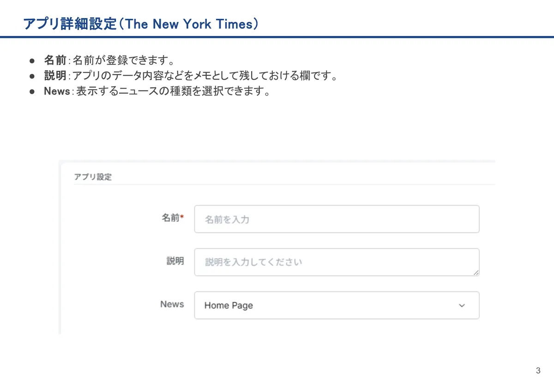Click the 名前 name input field
Viewport: 554px width, 392px height.
(337, 219)
